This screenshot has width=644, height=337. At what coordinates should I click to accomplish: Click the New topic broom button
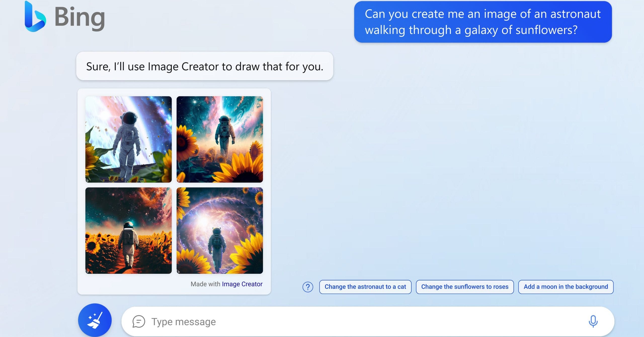coord(95,320)
